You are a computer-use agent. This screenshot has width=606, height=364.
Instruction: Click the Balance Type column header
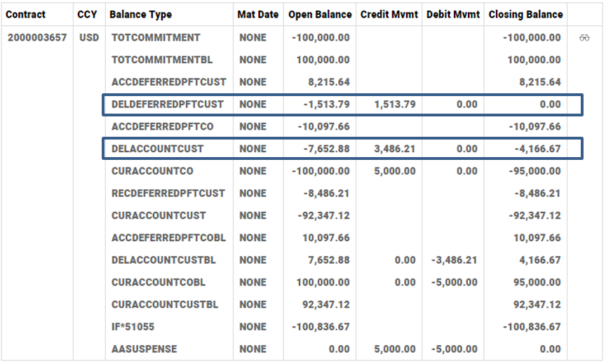[x=140, y=14]
